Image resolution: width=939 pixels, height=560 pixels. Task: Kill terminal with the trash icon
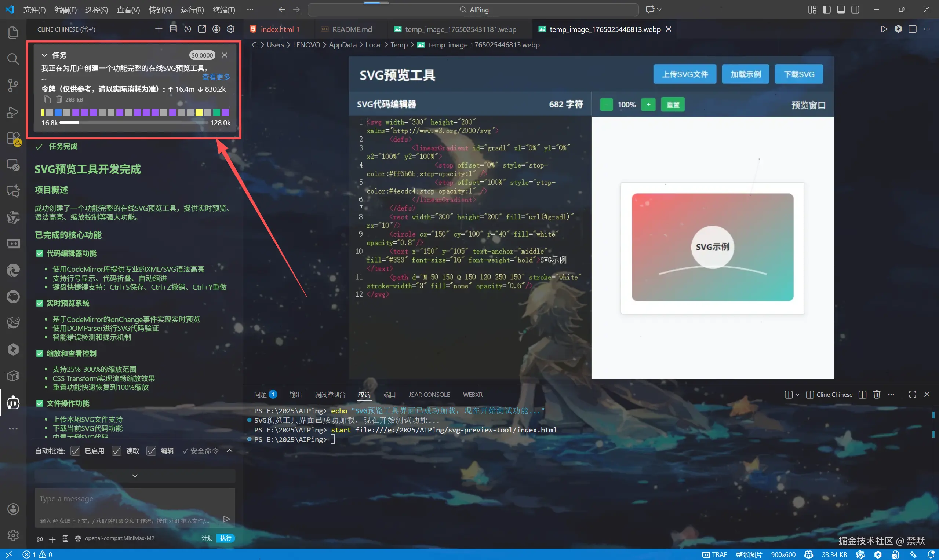tap(876, 394)
